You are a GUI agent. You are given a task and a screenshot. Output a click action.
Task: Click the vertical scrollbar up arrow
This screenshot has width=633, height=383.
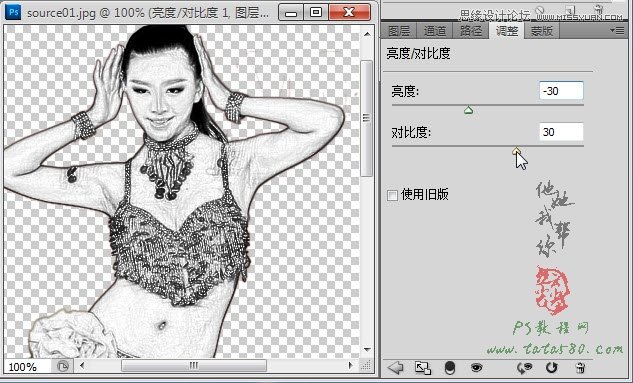(367, 35)
